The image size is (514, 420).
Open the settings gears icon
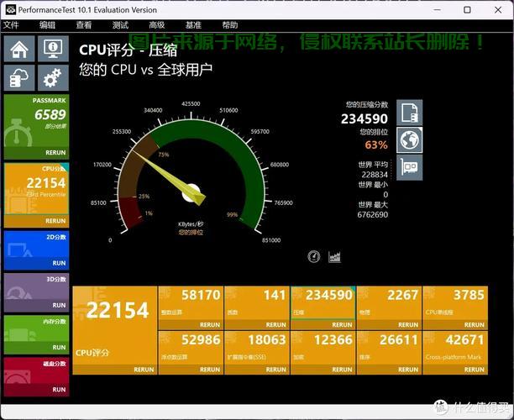click(x=53, y=77)
